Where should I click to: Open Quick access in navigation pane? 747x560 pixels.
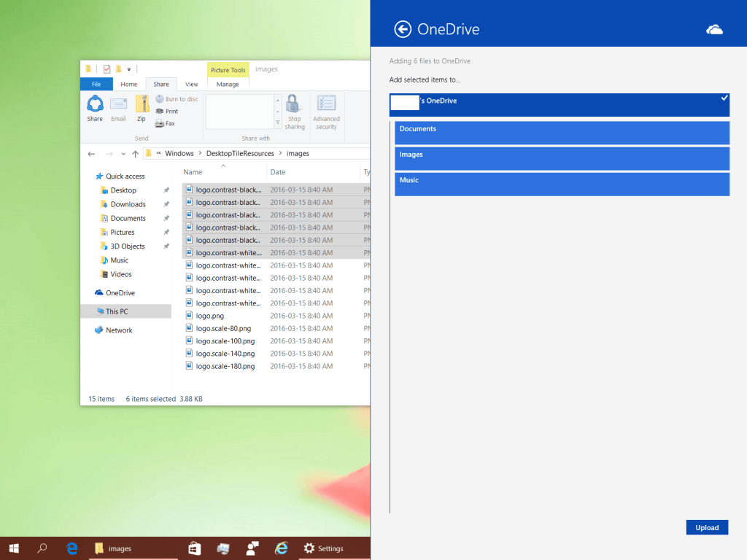point(125,176)
